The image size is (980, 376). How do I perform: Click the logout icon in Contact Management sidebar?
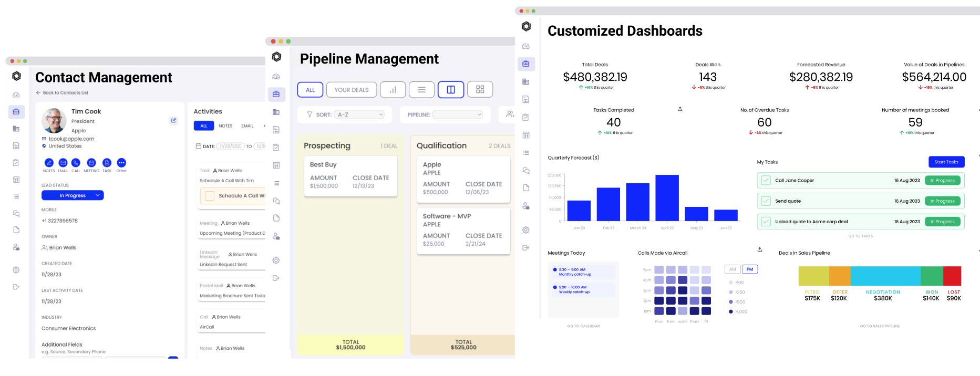tap(16, 287)
